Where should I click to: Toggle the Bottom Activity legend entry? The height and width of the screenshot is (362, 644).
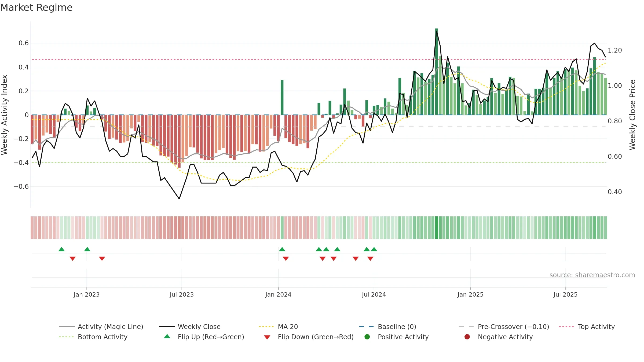pyautogui.click(x=93, y=337)
